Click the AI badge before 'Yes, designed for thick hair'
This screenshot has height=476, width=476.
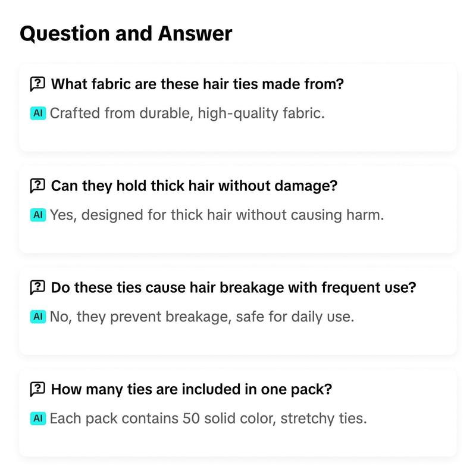coord(38,215)
